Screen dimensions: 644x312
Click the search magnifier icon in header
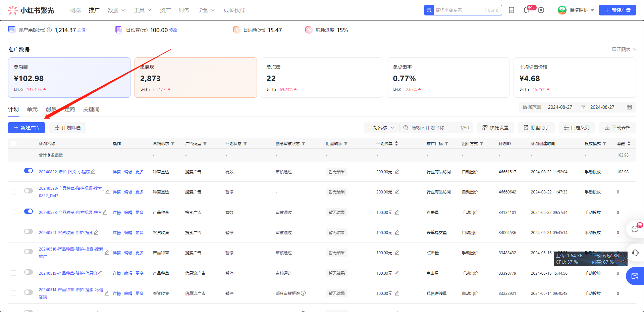pos(429,10)
